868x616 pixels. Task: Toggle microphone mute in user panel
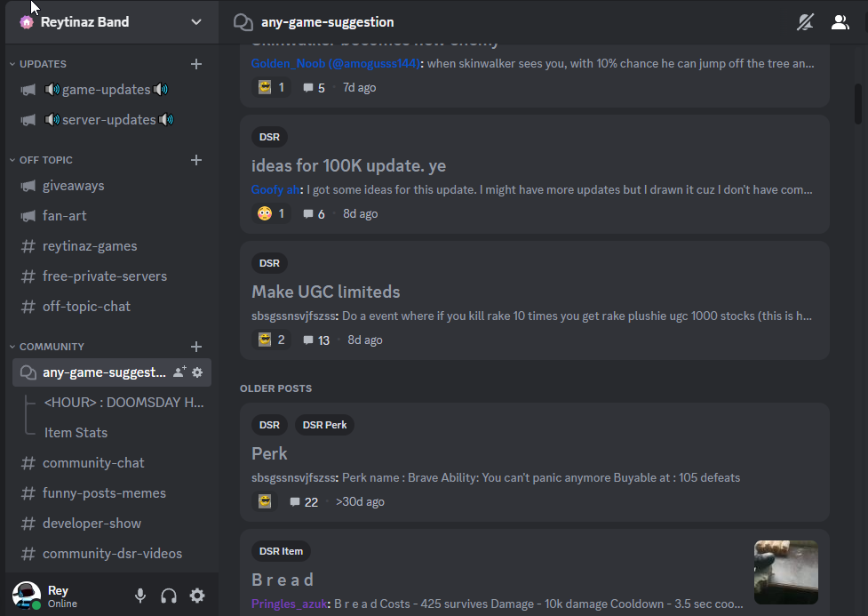(140, 596)
